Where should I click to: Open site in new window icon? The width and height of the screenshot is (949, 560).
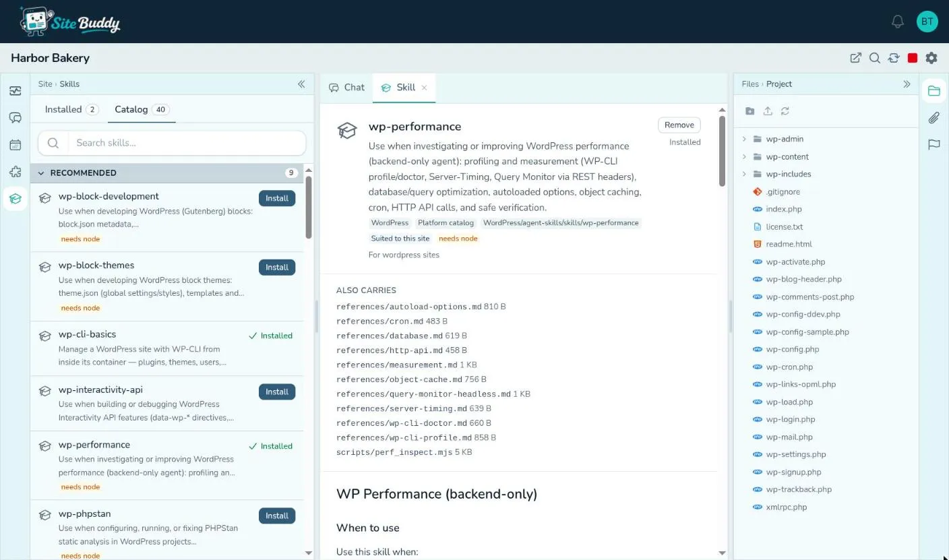click(855, 58)
